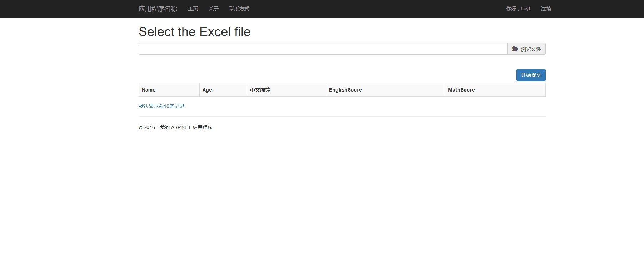The width and height of the screenshot is (644, 279).
Task: Click the horizontal divider above the footer
Action: pyautogui.click(x=342, y=116)
